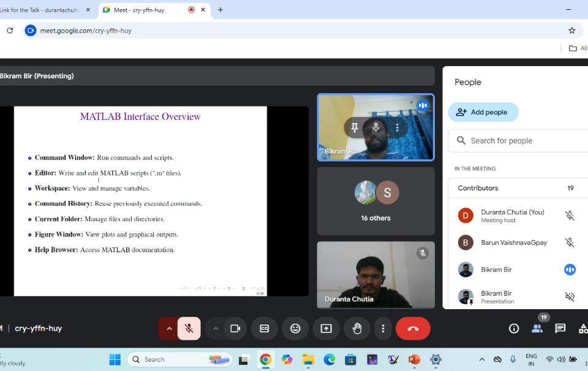The width and height of the screenshot is (588, 371).
Task: Click the Search for people field
Action: coord(521,141)
